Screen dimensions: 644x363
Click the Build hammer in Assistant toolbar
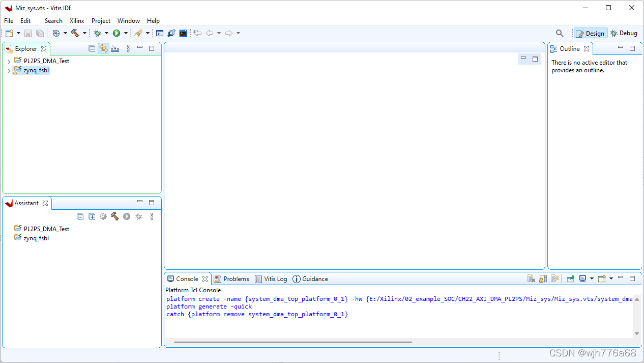(x=115, y=216)
